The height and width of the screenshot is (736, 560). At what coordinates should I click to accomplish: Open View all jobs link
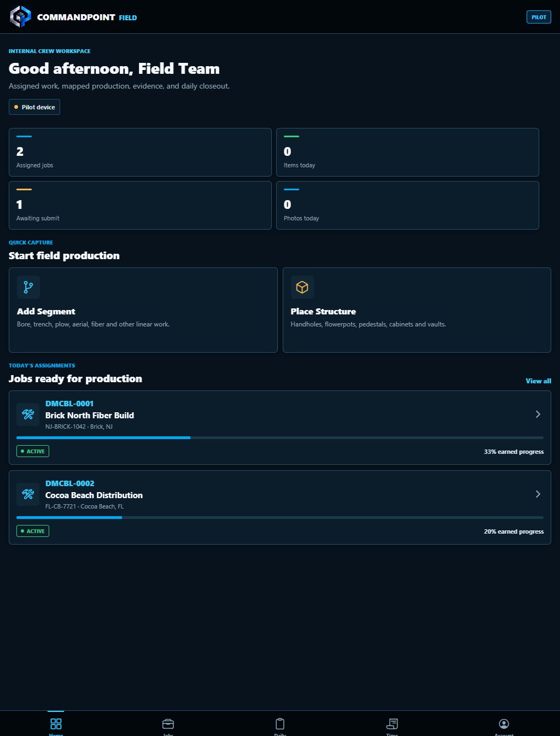(538, 381)
